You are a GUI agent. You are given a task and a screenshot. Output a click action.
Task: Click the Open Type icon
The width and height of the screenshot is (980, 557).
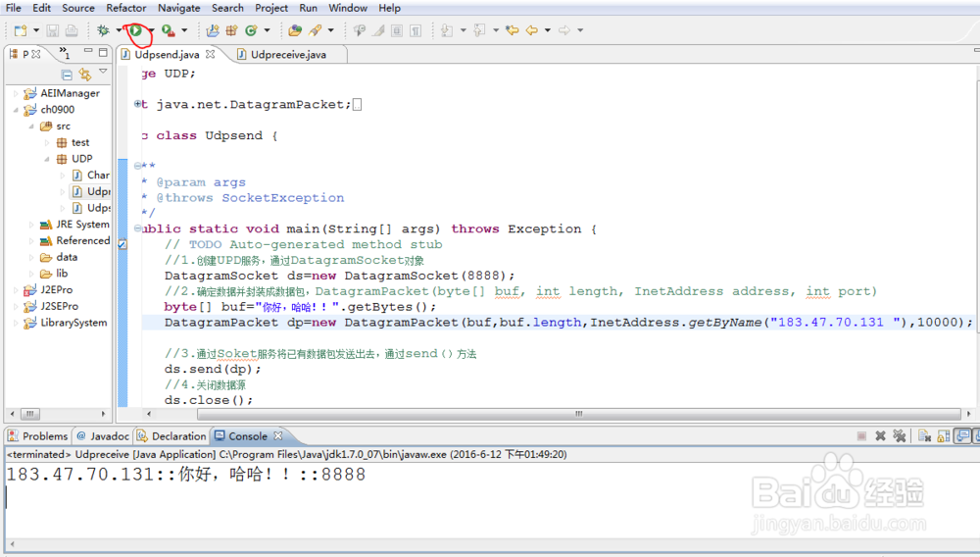pyautogui.click(x=295, y=30)
